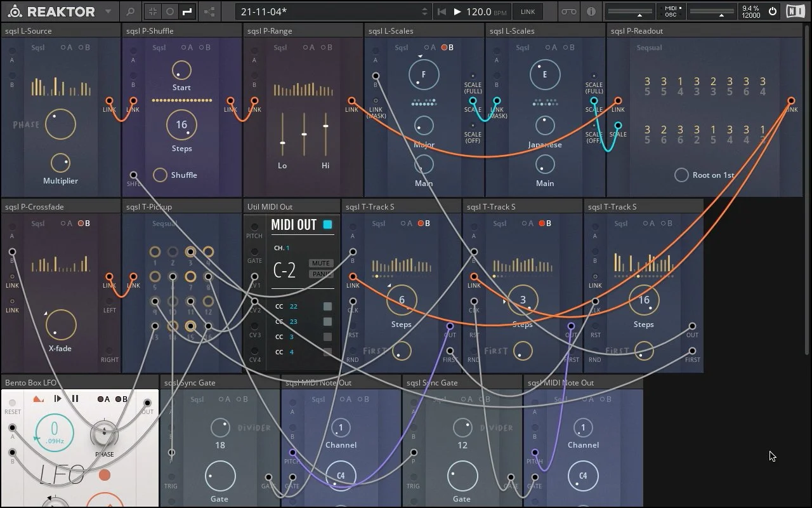Toggle Root on 1st in P-Readout

click(681, 175)
